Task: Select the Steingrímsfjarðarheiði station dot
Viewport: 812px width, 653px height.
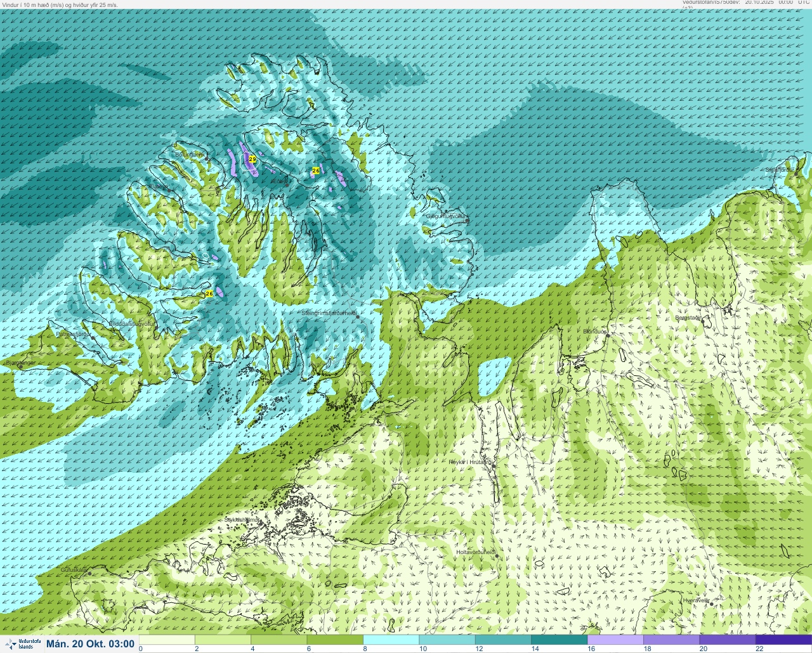Action: click(x=357, y=316)
